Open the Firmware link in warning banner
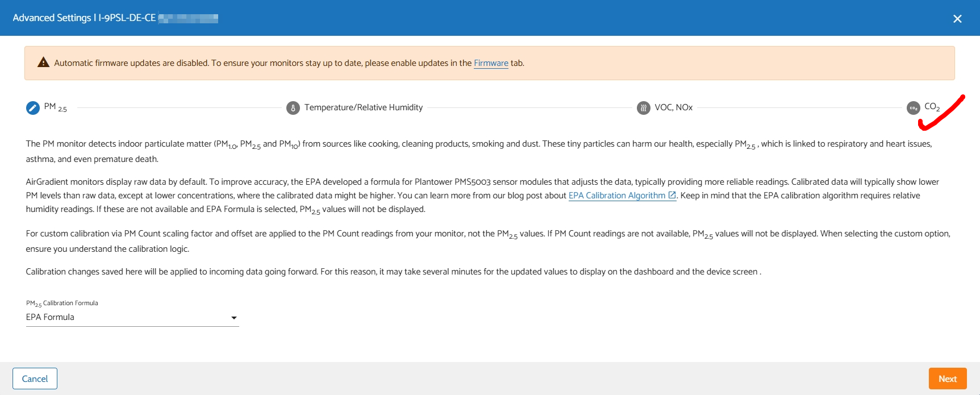This screenshot has height=395, width=980. point(491,63)
